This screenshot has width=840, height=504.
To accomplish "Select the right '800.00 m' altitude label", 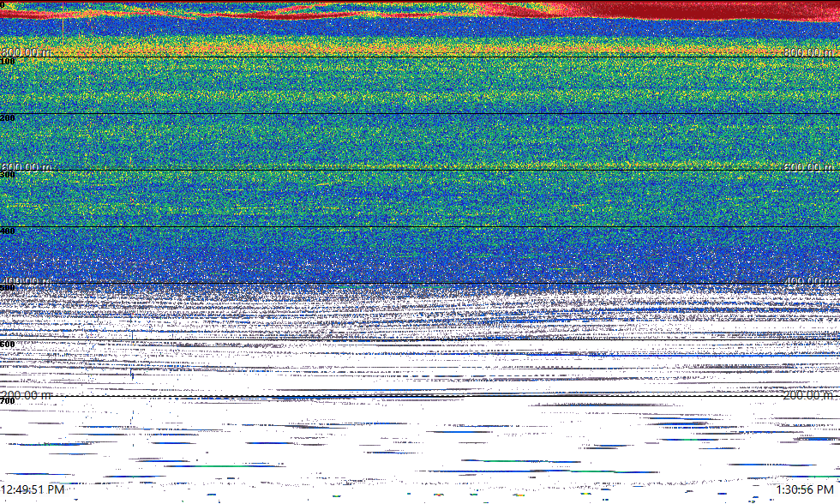I will pos(809,52).
